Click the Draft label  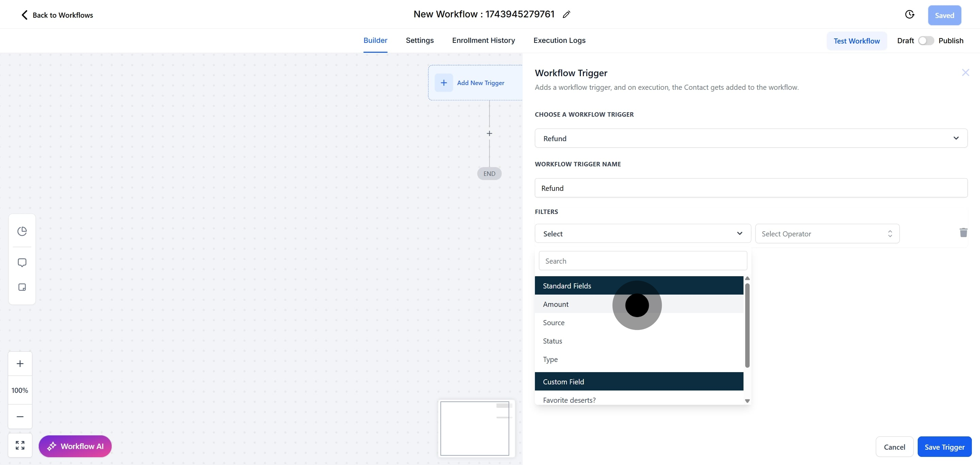point(905,41)
